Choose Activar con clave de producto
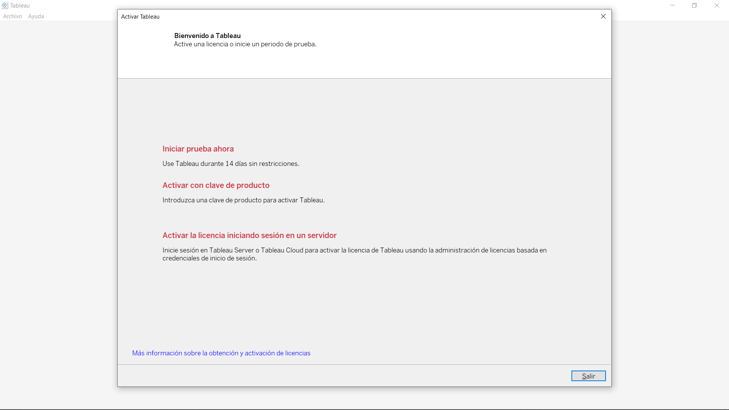This screenshot has height=410, width=729. coord(216,185)
